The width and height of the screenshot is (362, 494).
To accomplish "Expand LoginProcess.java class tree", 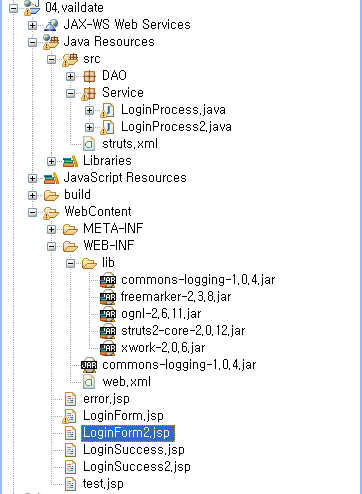I will 89,110.
